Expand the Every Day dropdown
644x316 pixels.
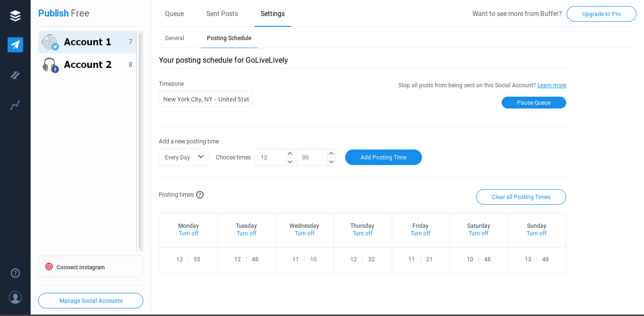(183, 158)
